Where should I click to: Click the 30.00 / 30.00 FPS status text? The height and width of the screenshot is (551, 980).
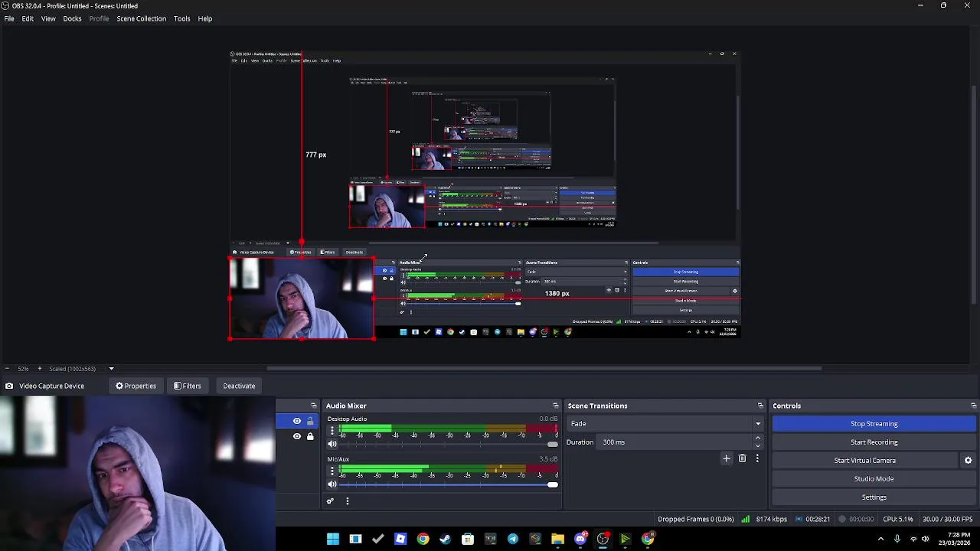coord(948,519)
